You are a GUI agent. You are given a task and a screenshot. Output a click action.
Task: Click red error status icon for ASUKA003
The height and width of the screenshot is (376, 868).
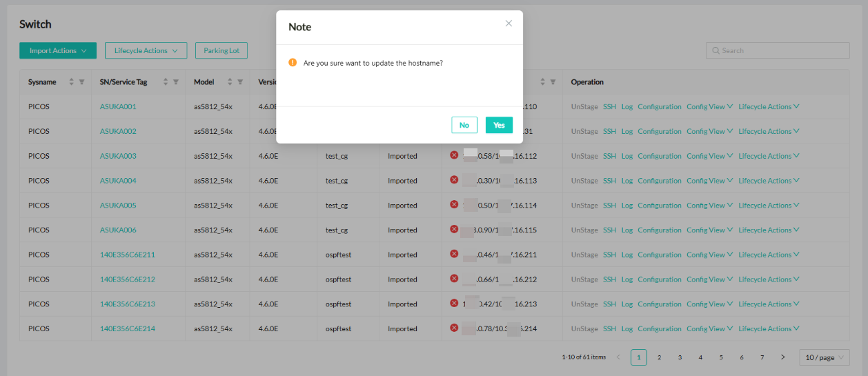(454, 155)
